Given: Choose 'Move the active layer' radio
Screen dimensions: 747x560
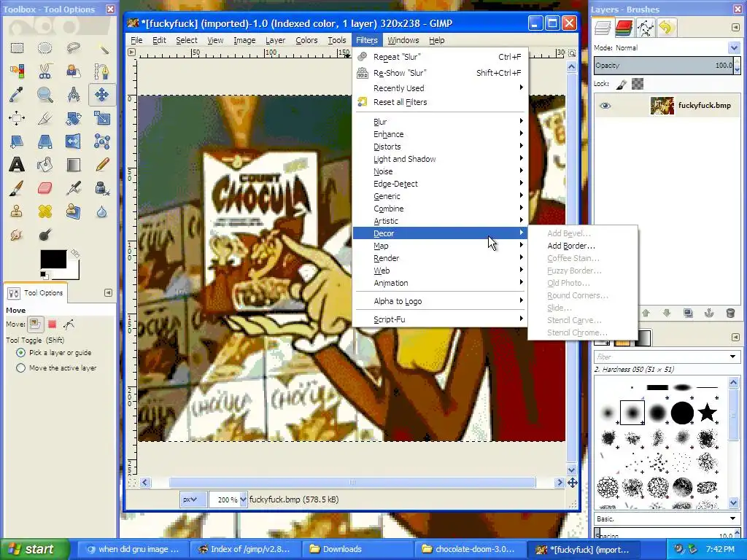Looking at the screenshot, I should click(x=20, y=368).
